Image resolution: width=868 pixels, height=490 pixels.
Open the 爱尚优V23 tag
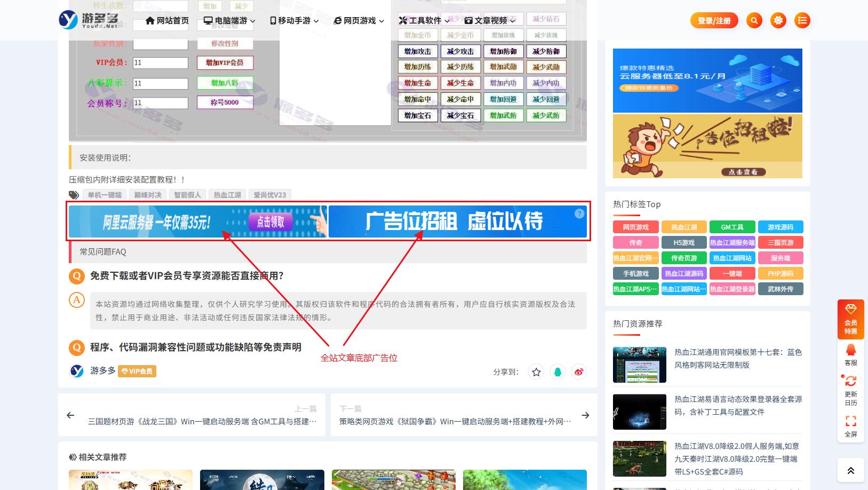tap(269, 195)
